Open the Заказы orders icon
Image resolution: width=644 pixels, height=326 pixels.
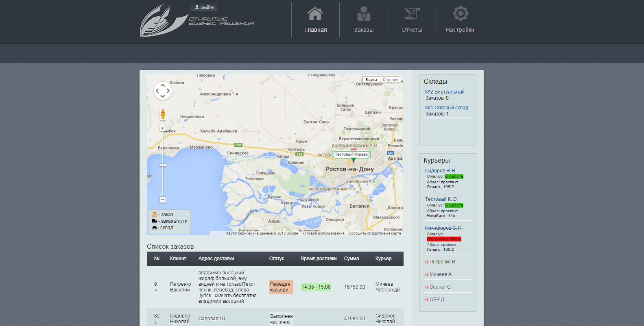pyautogui.click(x=363, y=14)
